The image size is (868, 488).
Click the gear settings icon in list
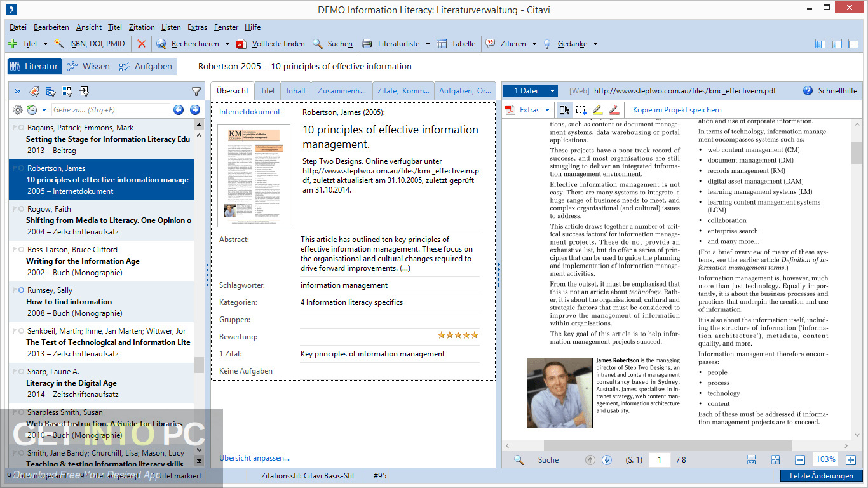point(18,110)
